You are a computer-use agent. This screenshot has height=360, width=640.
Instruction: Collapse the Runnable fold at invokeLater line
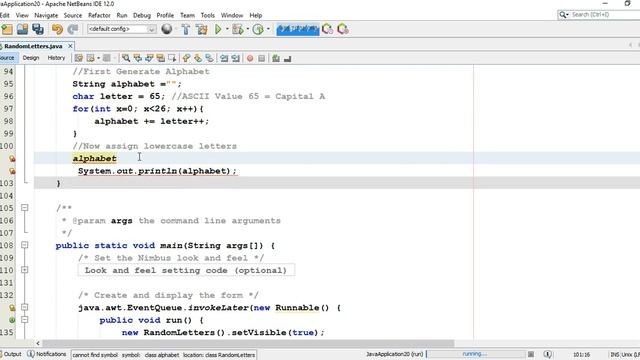24,307
